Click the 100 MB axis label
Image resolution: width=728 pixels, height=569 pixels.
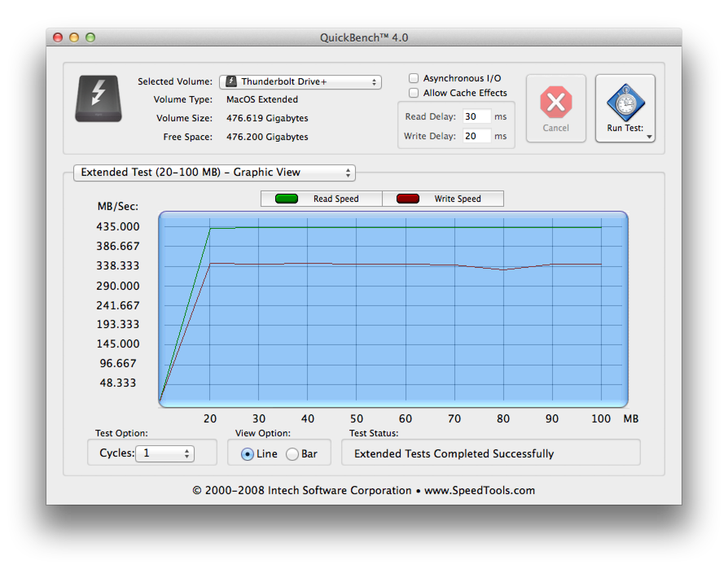point(601,418)
